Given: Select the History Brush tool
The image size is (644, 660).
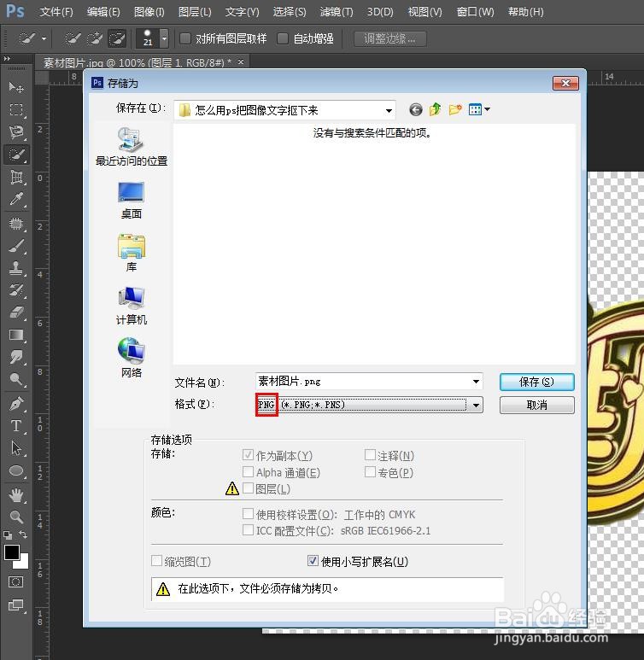Looking at the screenshot, I should (x=16, y=290).
